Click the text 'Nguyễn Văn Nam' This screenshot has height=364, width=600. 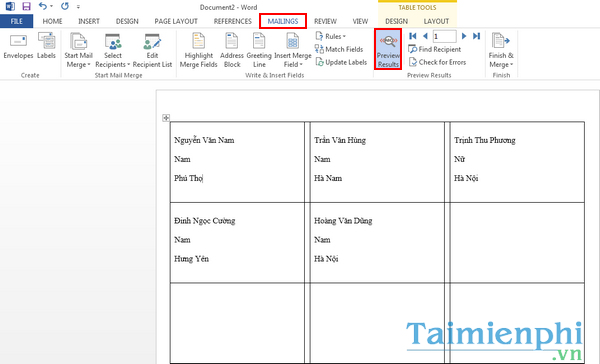(x=204, y=140)
